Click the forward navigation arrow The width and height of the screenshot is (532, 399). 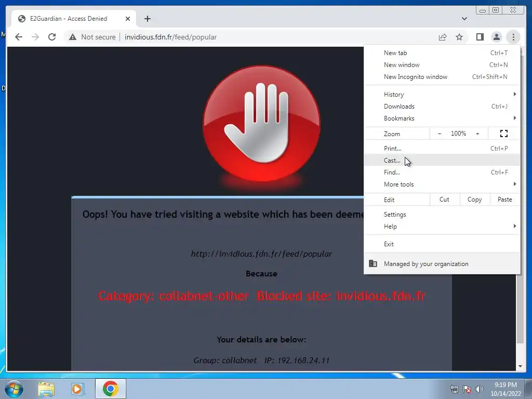[35, 37]
